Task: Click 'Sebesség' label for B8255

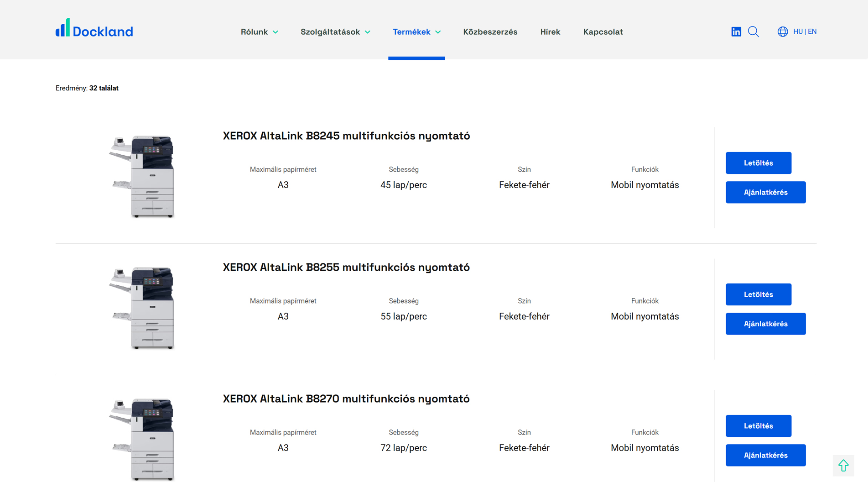Action: [404, 301]
